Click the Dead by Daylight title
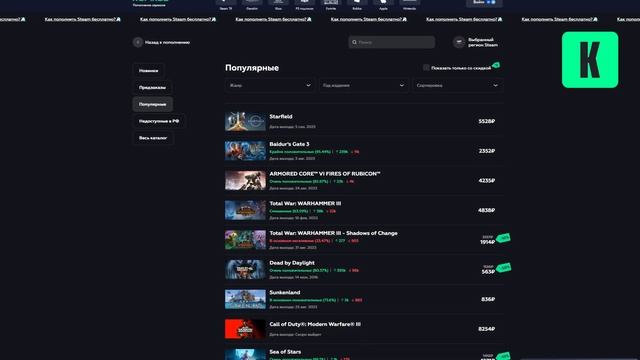640x360 pixels. (292, 263)
